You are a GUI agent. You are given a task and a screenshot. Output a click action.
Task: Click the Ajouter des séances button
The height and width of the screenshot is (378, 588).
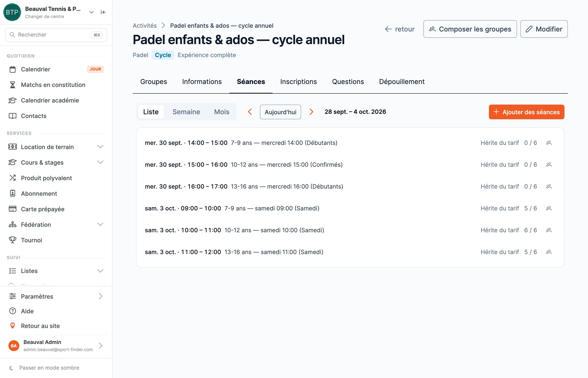pyautogui.click(x=526, y=112)
